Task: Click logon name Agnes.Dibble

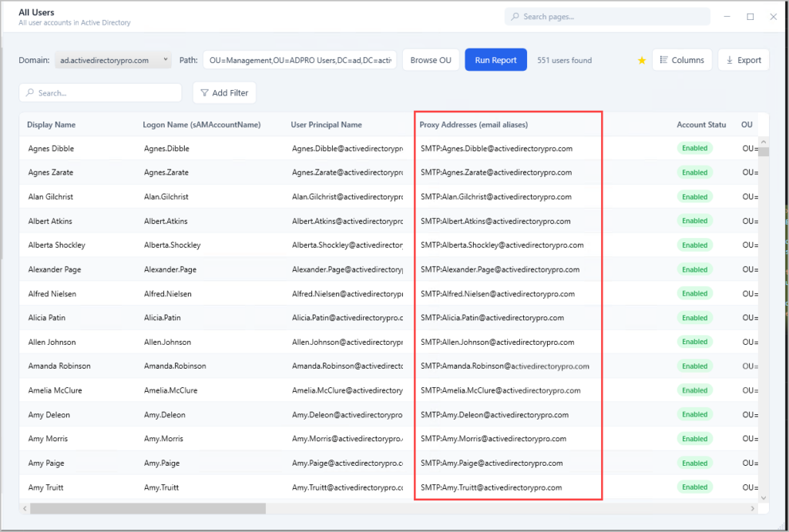Action: 166,149
